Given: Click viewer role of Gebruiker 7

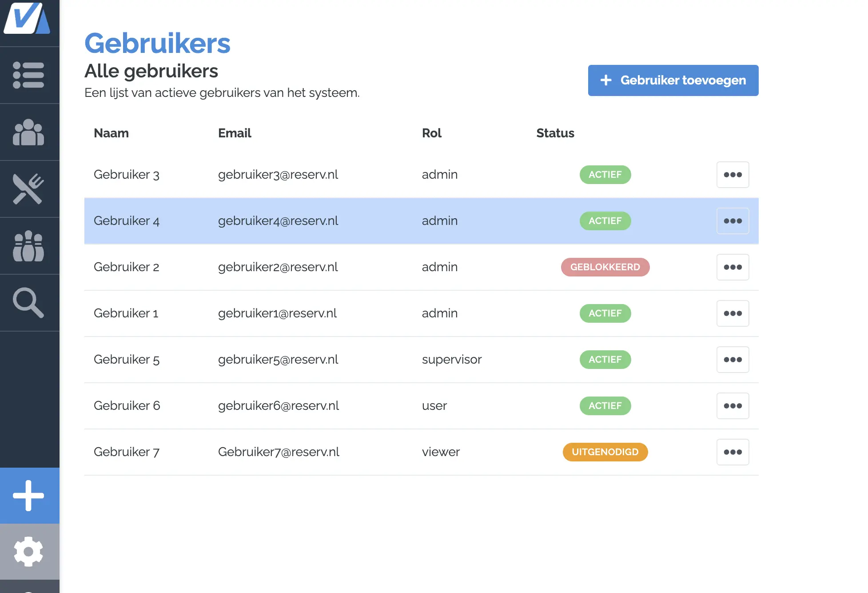Looking at the screenshot, I should pos(441,452).
